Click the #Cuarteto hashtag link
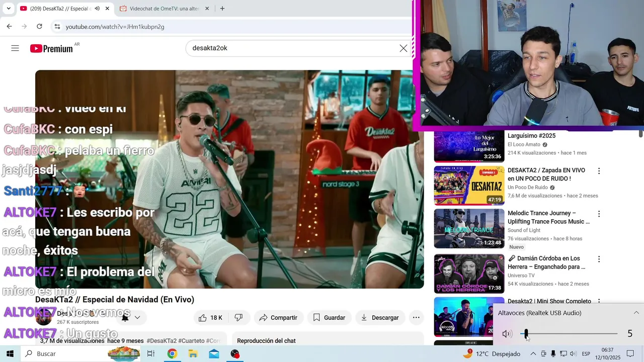The image size is (644, 362). click(x=191, y=341)
